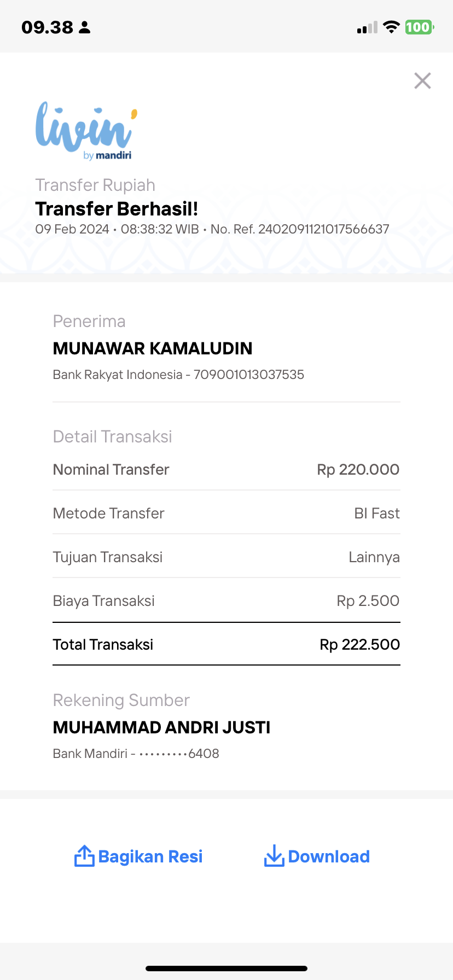The height and width of the screenshot is (980, 453).
Task: Tap the battery indicator showing 100
Action: pos(419,27)
